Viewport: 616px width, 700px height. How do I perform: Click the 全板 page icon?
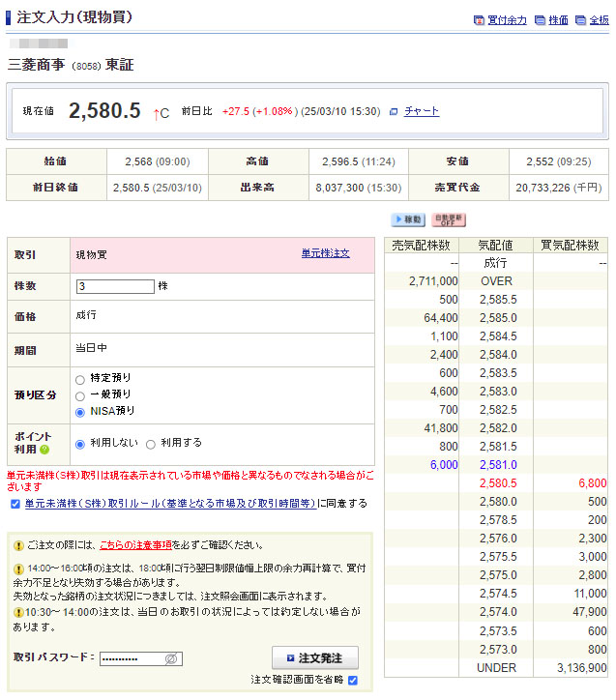[580, 20]
